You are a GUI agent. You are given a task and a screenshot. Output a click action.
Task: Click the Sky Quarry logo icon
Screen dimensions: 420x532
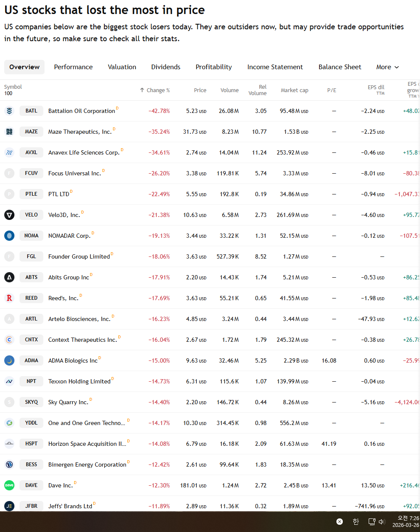[x=9, y=402]
